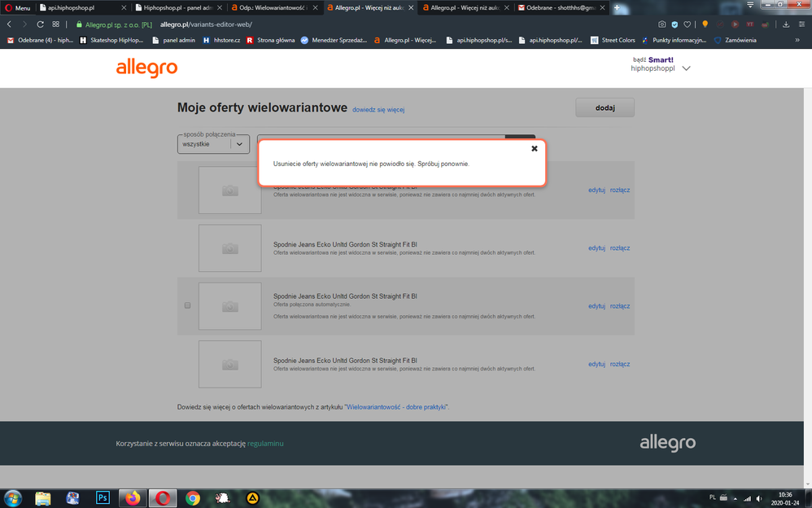The width and height of the screenshot is (812, 508).
Task: Add page to bookmarks with heart icon
Action: (688, 24)
